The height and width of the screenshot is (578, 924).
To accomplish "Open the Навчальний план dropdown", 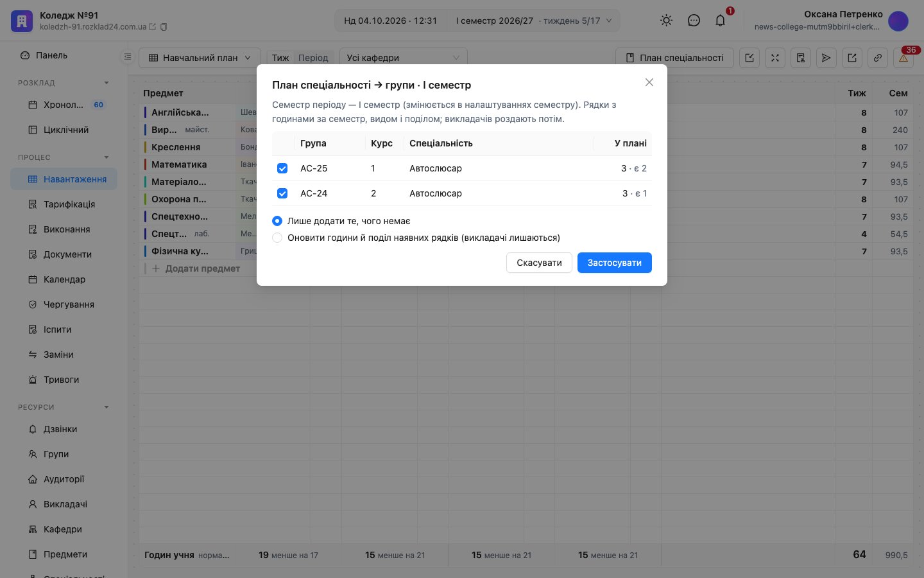I will [x=200, y=58].
